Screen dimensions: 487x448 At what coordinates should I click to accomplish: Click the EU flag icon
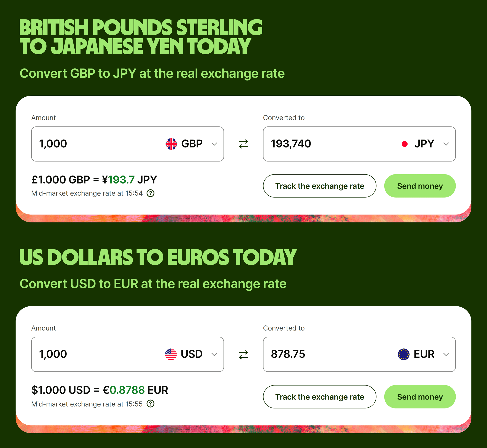tap(404, 355)
